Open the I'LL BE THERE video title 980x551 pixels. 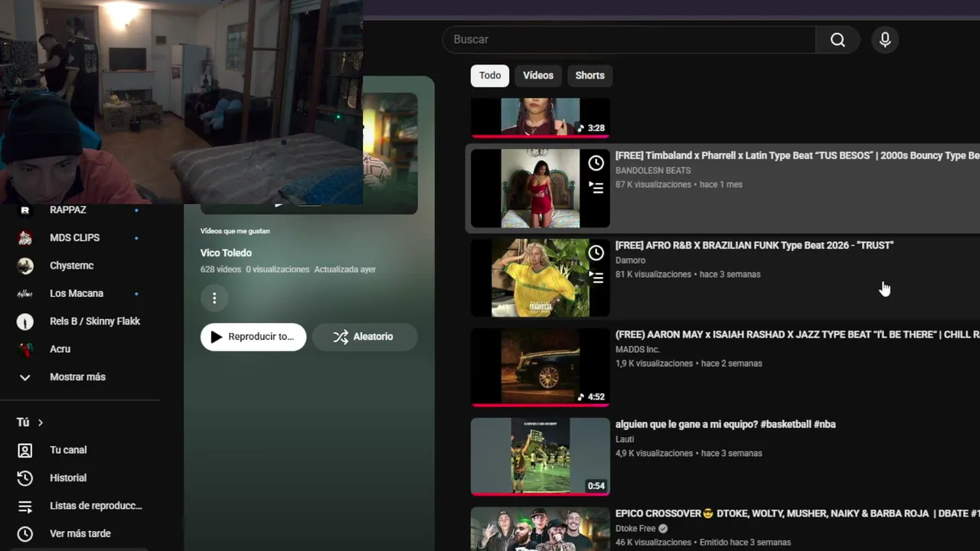point(797,334)
